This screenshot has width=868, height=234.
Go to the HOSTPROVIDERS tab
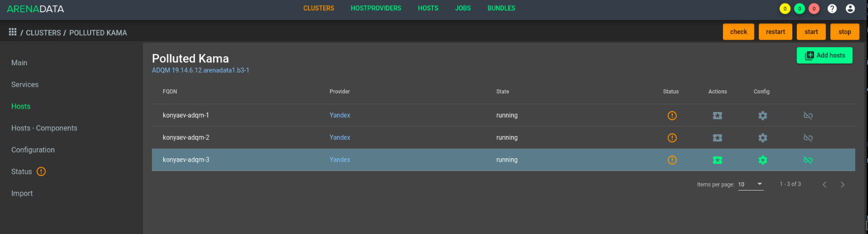click(376, 8)
